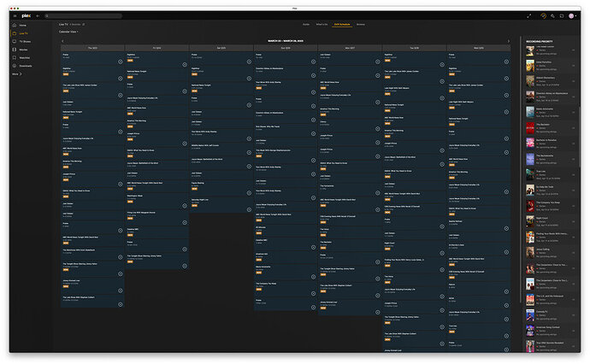Click the record icon on Tuesday's Nightline card
This screenshot has width=590, height=364.
coord(442,65)
